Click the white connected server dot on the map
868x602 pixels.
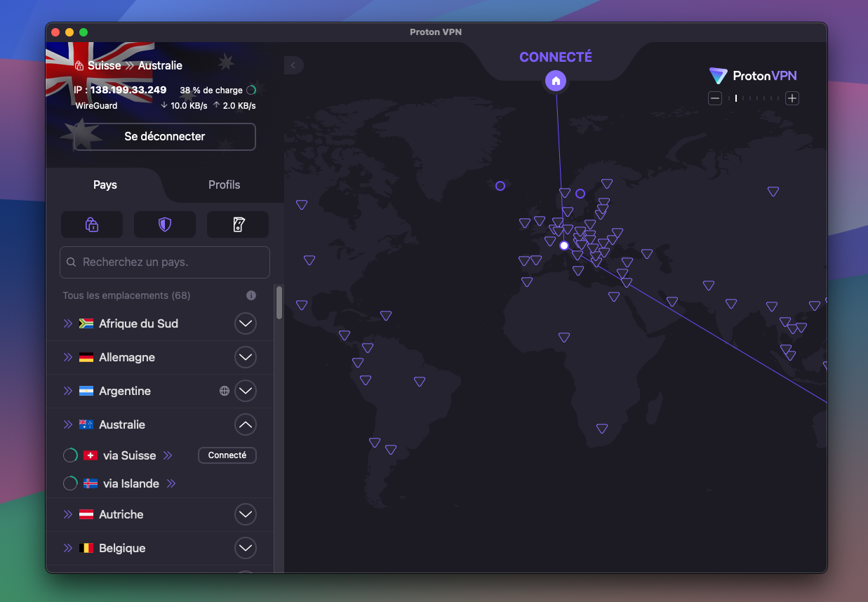(564, 246)
